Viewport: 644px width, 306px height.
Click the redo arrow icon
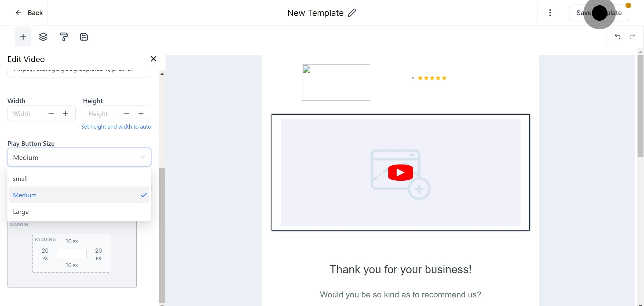coord(633,37)
